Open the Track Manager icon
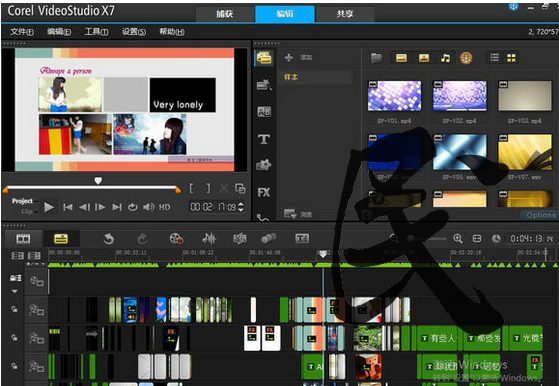The height and width of the screenshot is (386, 559). pos(34,256)
